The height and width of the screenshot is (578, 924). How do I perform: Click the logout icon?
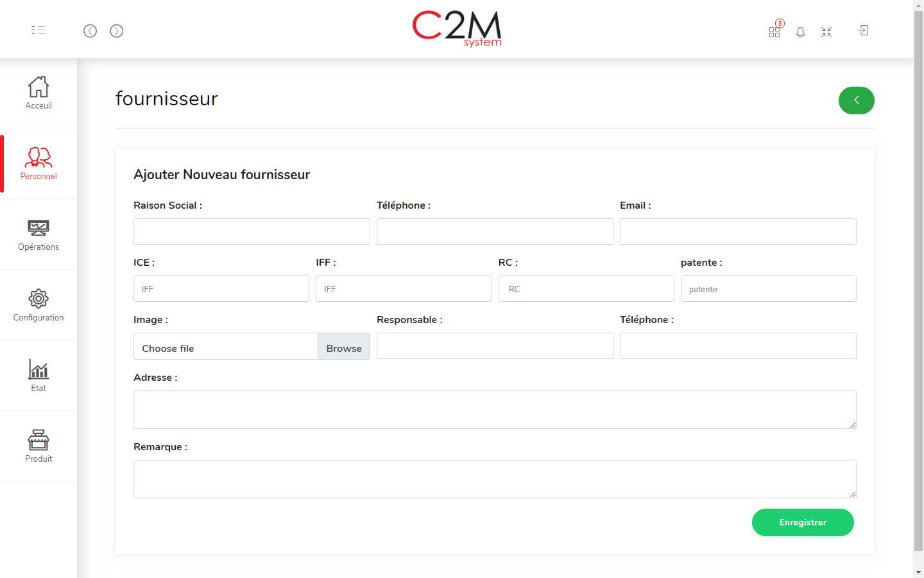(863, 30)
